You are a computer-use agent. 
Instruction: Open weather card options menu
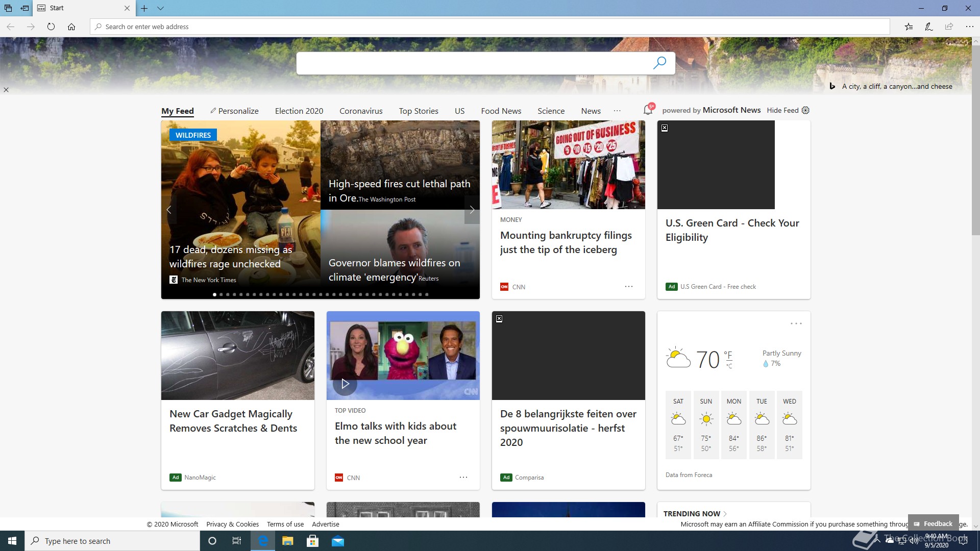796,323
